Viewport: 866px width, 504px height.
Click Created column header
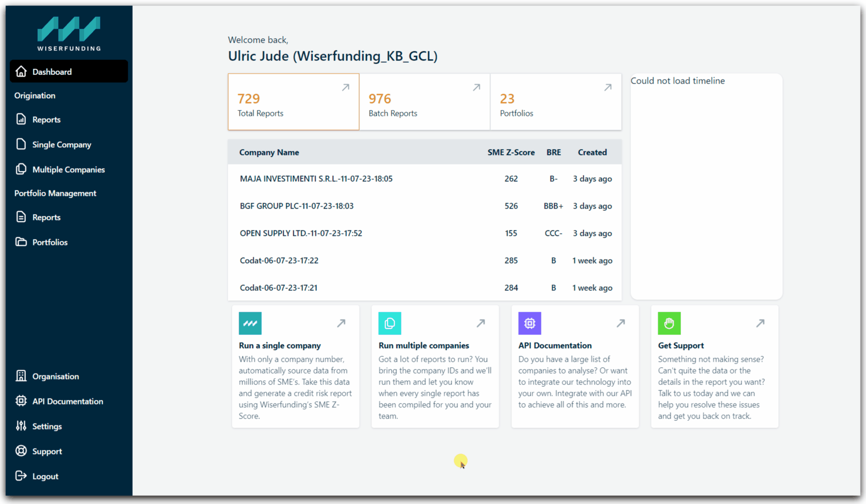pos(592,152)
